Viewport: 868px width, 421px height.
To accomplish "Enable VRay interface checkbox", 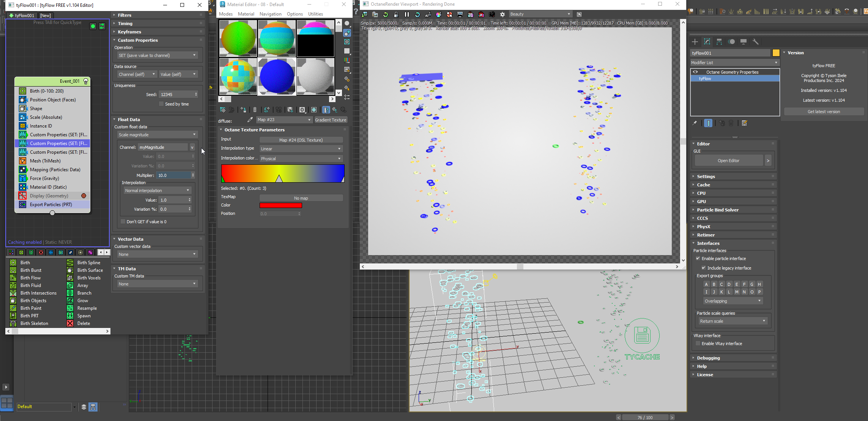I will pyautogui.click(x=698, y=344).
